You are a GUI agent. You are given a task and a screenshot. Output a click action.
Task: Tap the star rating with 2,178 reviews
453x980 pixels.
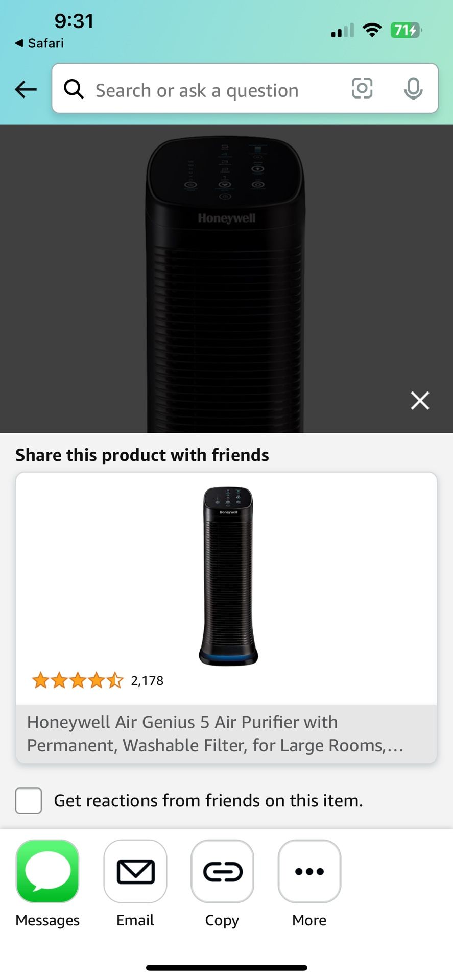point(97,680)
